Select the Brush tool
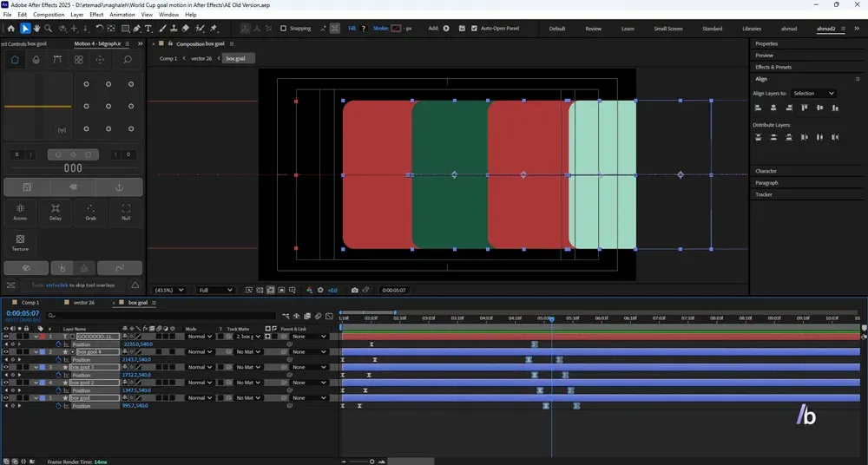The width and height of the screenshot is (868, 465). click(163, 29)
